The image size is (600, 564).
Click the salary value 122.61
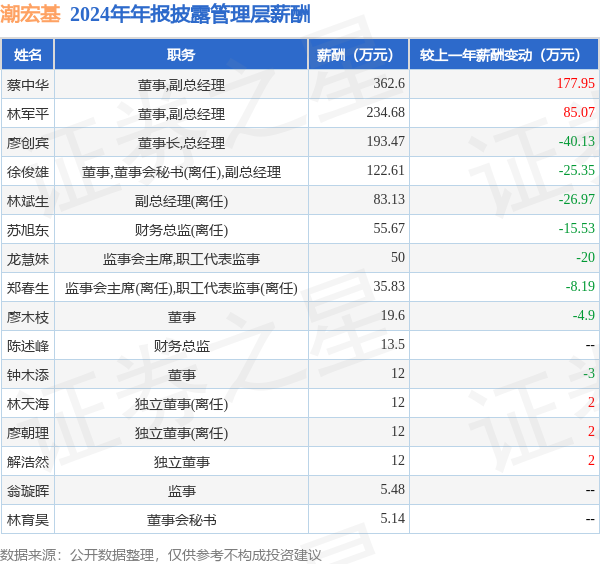[385, 170]
